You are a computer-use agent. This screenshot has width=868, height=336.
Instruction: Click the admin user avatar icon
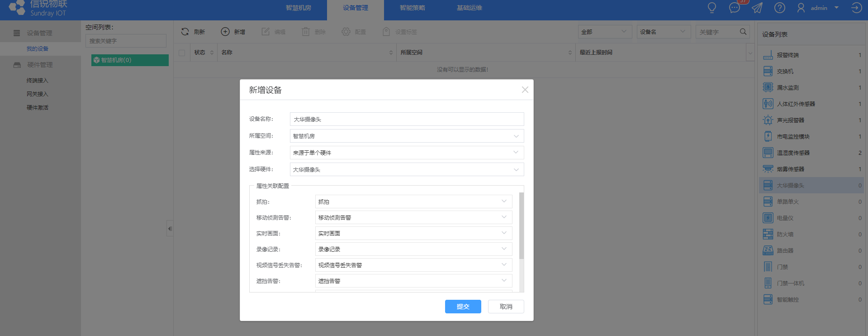click(801, 8)
